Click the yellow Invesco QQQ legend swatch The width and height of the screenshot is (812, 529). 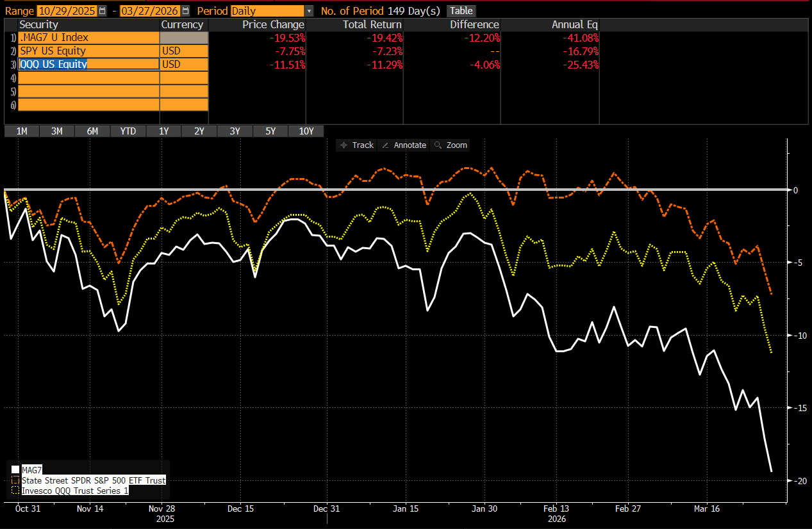click(x=16, y=491)
